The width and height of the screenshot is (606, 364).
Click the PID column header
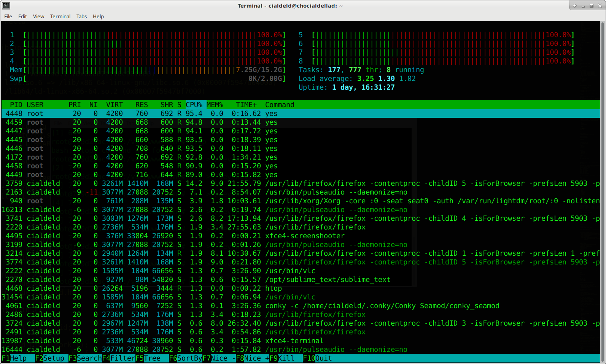point(16,105)
